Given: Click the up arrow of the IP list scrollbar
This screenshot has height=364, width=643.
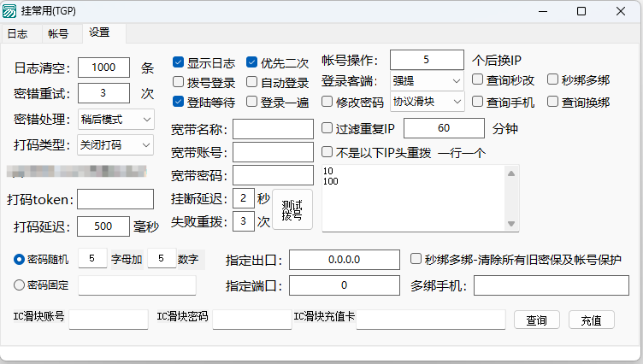Looking at the screenshot, I should 512,174.
